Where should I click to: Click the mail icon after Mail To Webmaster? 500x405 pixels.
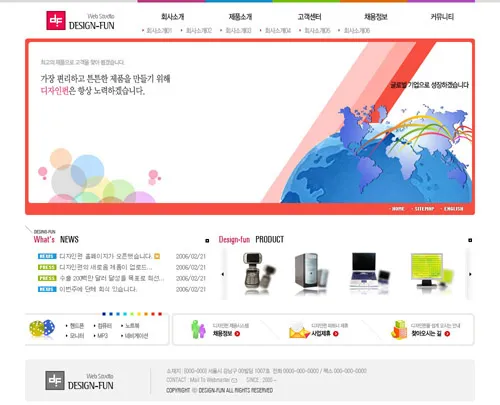[x=234, y=380]
